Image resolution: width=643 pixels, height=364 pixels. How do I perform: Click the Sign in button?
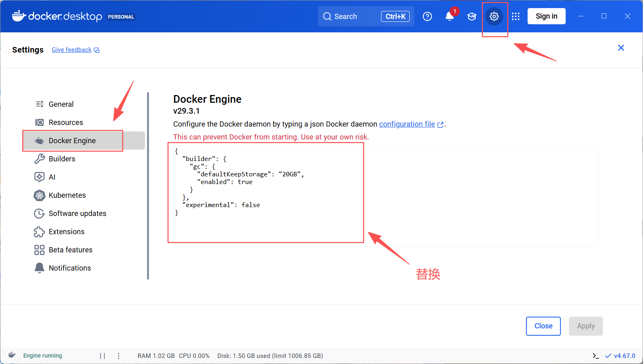click(546, 16)
